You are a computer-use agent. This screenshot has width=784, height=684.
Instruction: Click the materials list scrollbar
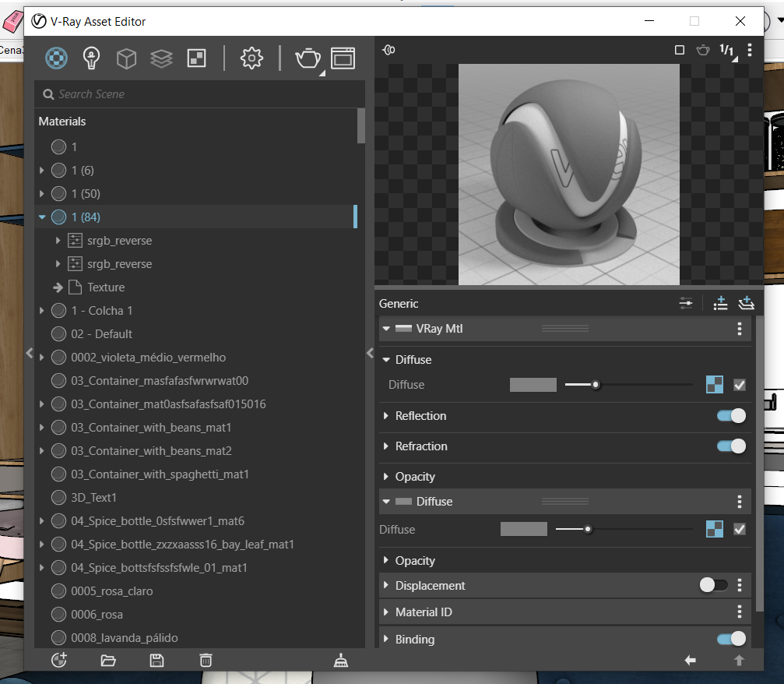(x=360, y=126)
